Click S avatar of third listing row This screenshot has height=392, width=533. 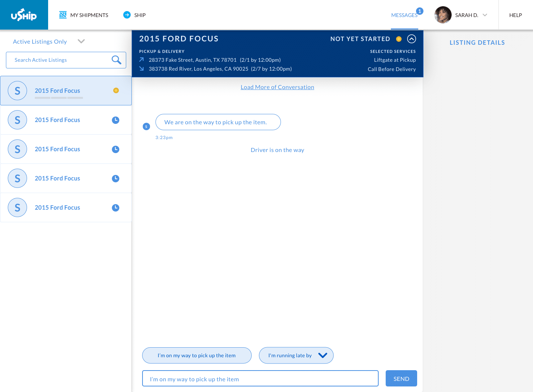click(x=17, y=149)
